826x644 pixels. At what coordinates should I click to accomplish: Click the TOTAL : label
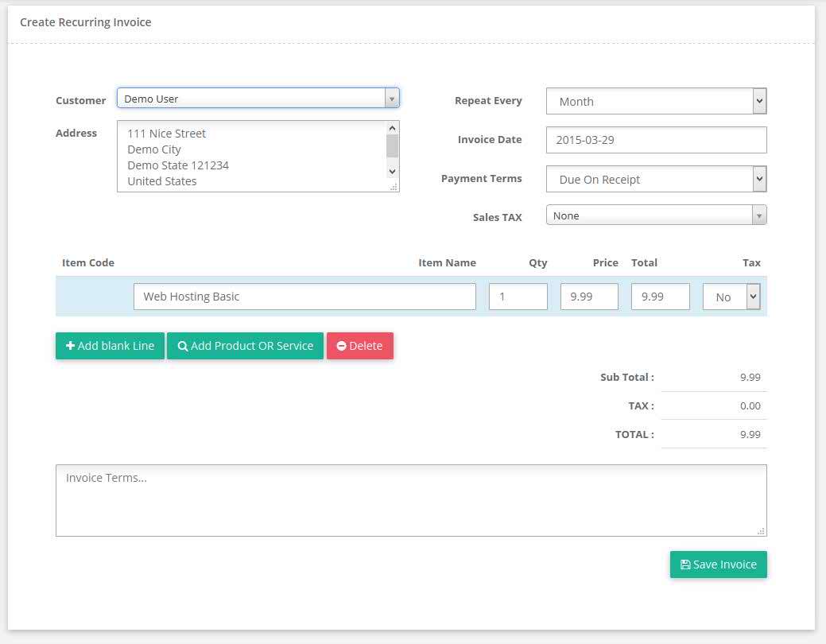[634, 434]
